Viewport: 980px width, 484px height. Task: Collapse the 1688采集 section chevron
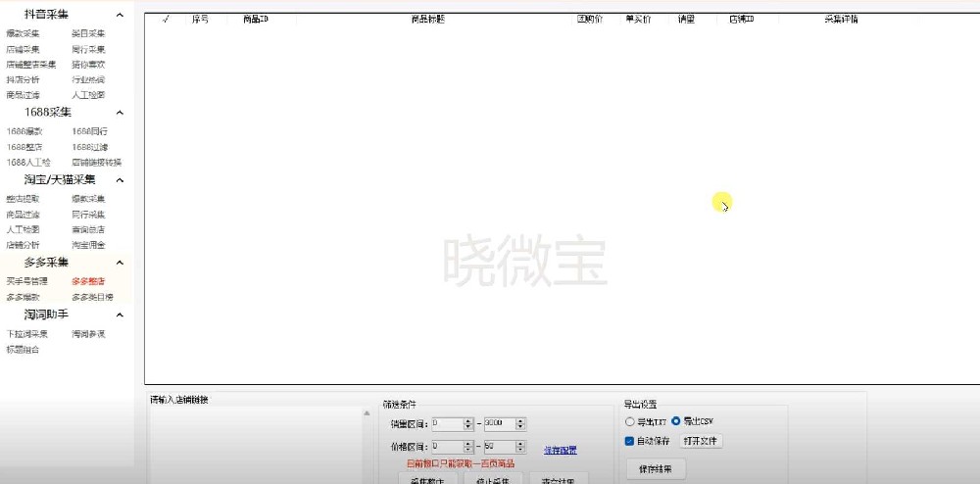[x=120, y=113]
